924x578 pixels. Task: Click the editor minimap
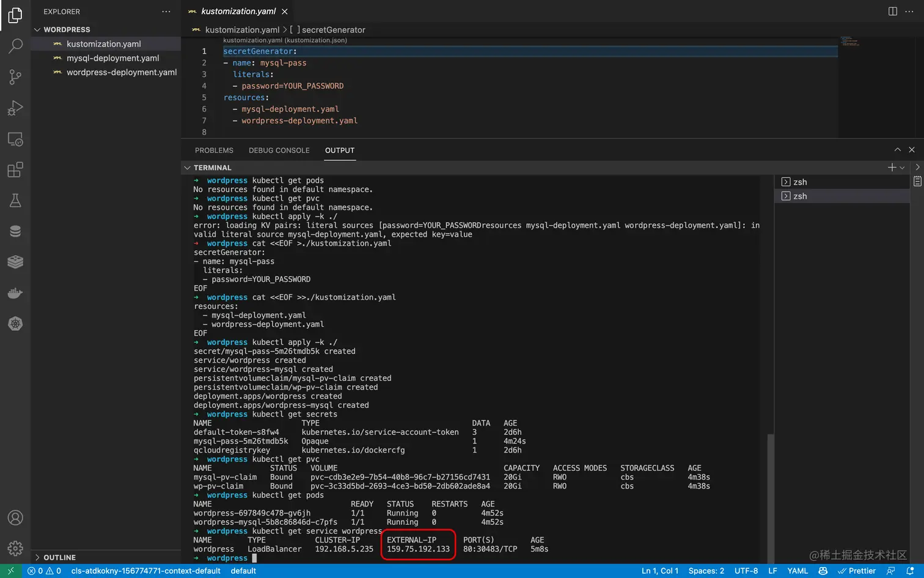(x=849, y=42)
